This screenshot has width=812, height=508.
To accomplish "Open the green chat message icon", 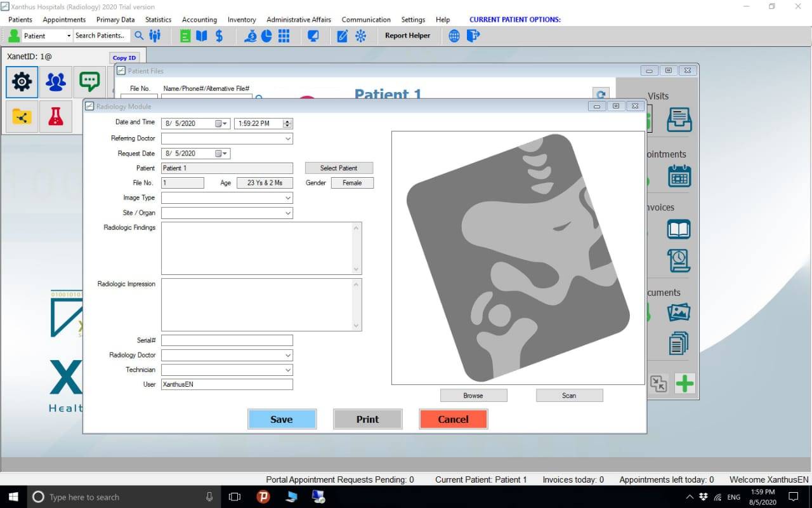I will (89, 82).
